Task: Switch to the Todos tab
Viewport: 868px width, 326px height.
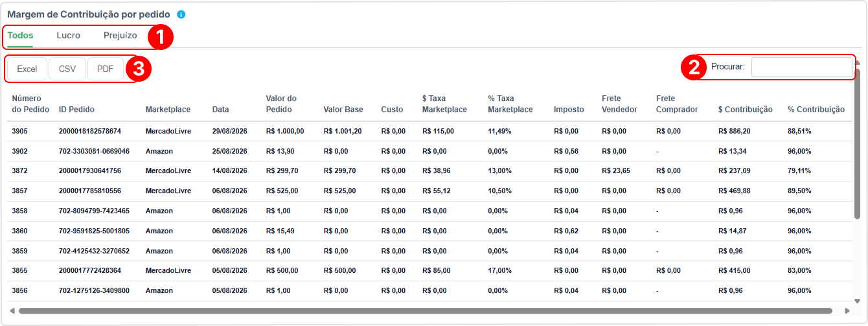Action: pyautogui.click(x=20, y=36)
